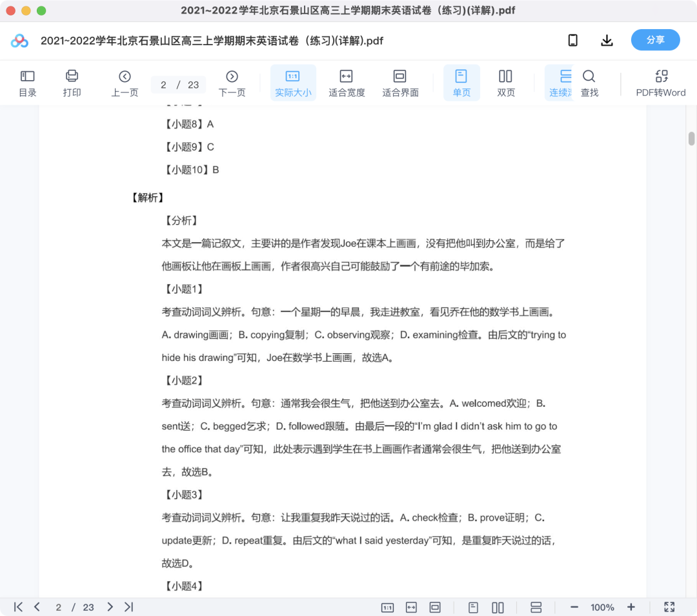Click the 【分析】 label
This screenshot has width=697, height=616.
[181, 221]
